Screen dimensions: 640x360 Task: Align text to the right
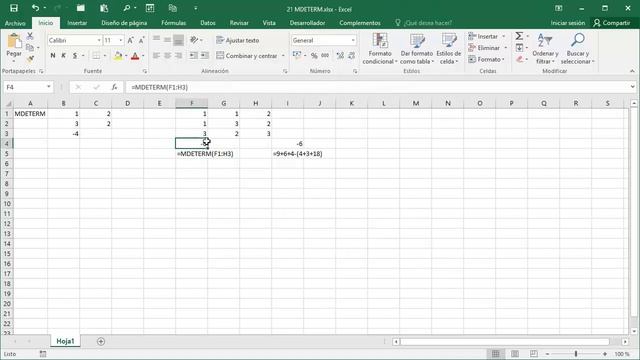(x=178, y=56)
